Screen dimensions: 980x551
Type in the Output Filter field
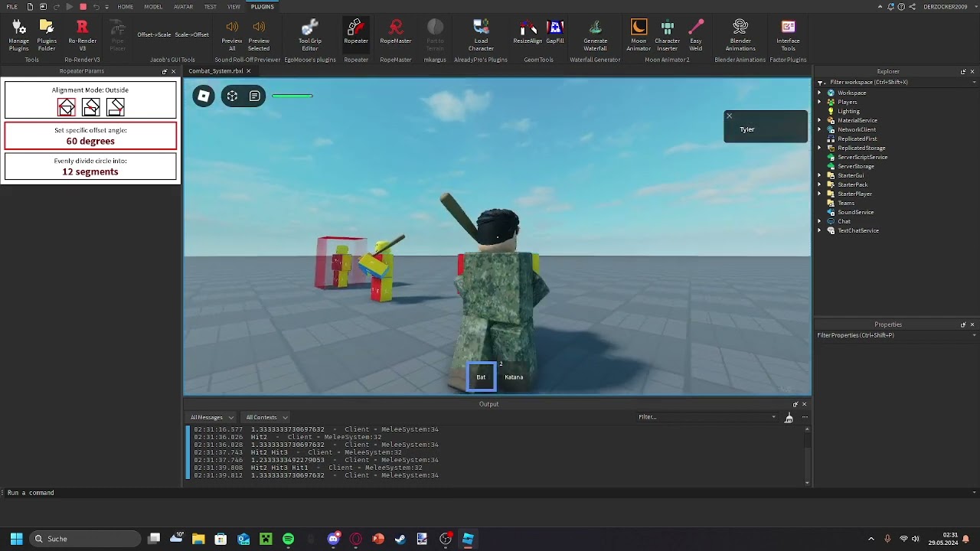pyautogui.click(x=706, y=417)
